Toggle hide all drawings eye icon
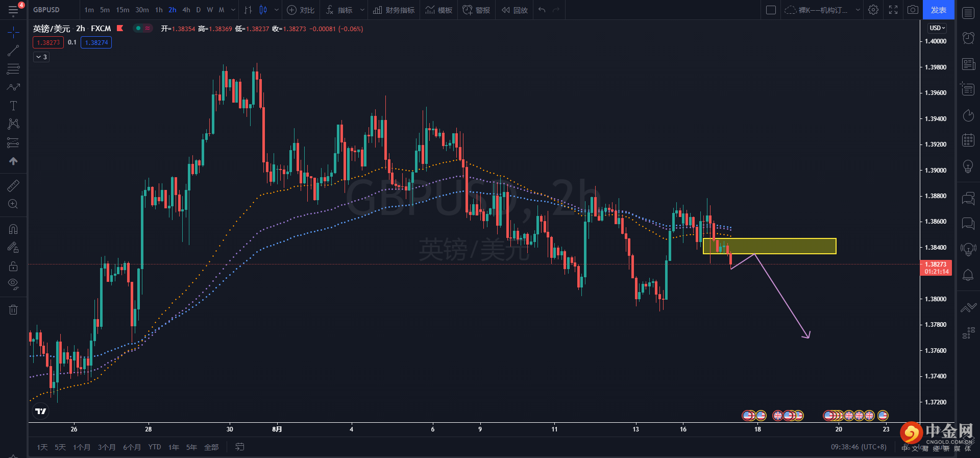Viewport: 980px width, 458px height. pyautogui.click(x=13, y=284)
